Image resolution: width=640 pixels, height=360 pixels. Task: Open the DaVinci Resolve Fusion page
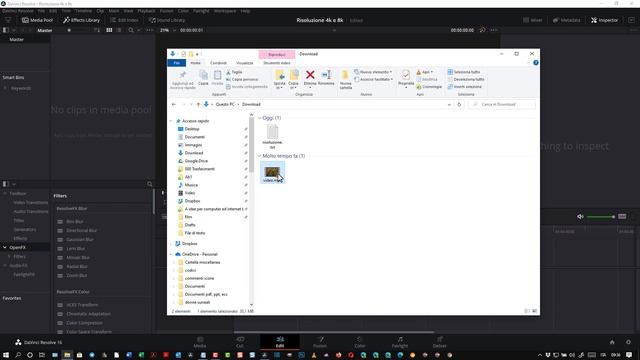pyautogui.click(x=320, y=342)
